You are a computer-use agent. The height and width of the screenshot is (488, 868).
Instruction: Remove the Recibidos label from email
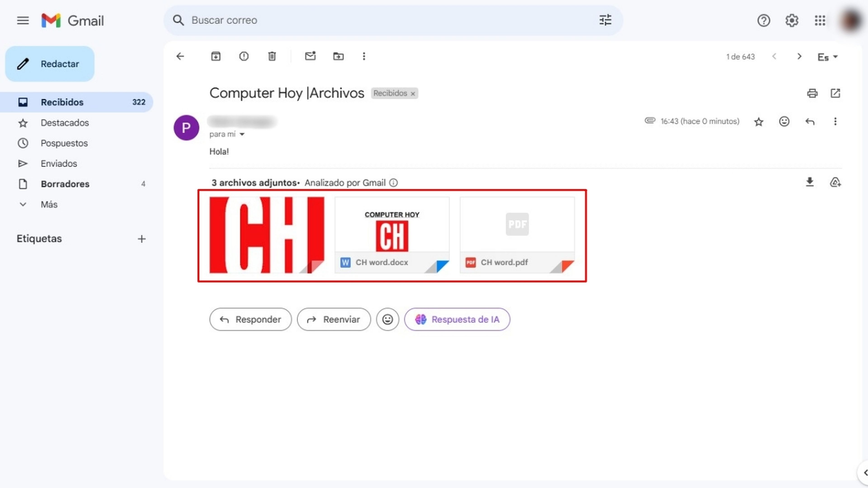(x=413, y=94)
